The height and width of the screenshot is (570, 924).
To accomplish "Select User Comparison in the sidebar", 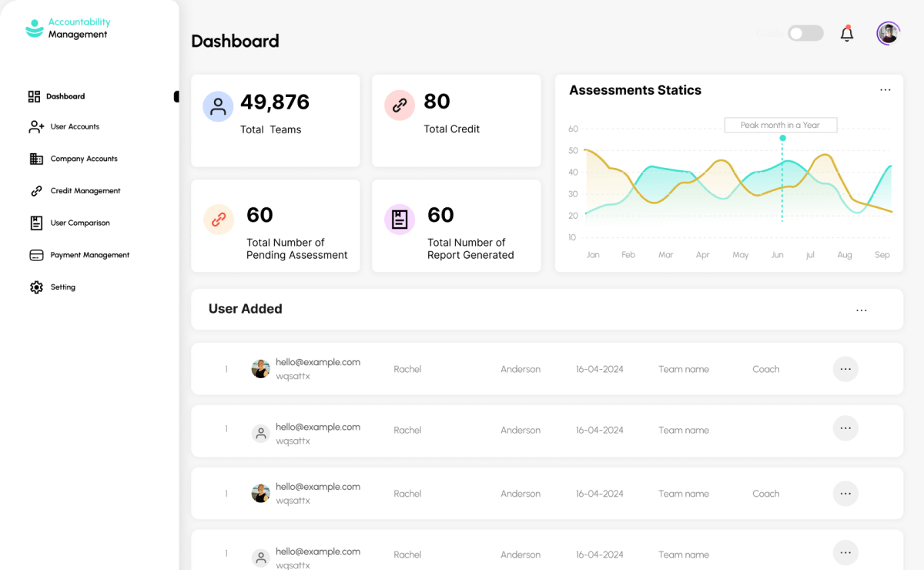I will click(79, 223).
